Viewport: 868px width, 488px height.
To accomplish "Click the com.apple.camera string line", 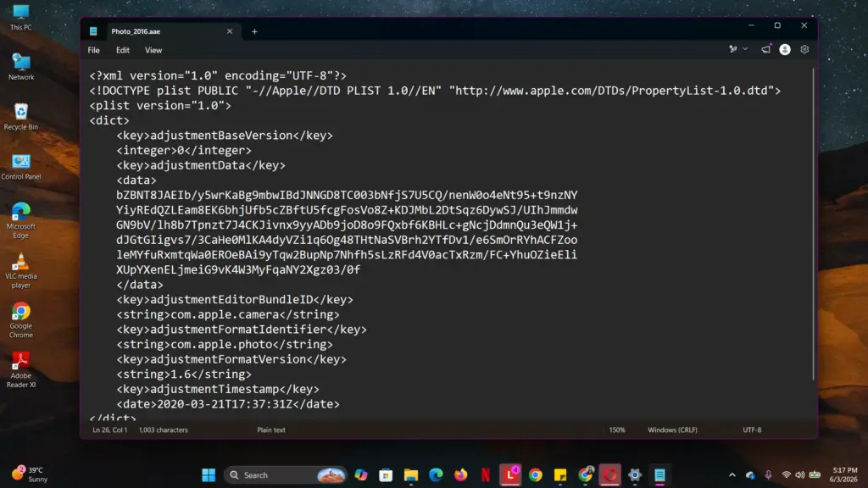I will pos(227,315).
